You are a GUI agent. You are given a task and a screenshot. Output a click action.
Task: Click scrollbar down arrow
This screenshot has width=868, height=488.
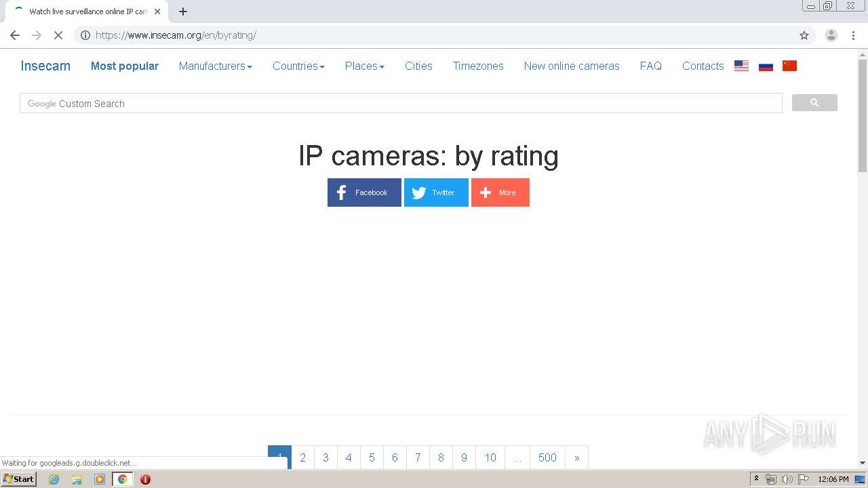(x=863, y=463)
